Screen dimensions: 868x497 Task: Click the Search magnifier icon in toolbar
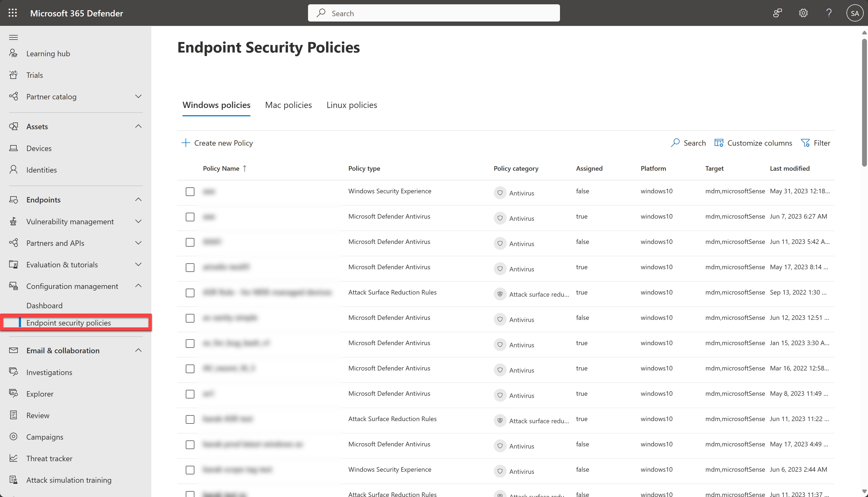point(675,142)
